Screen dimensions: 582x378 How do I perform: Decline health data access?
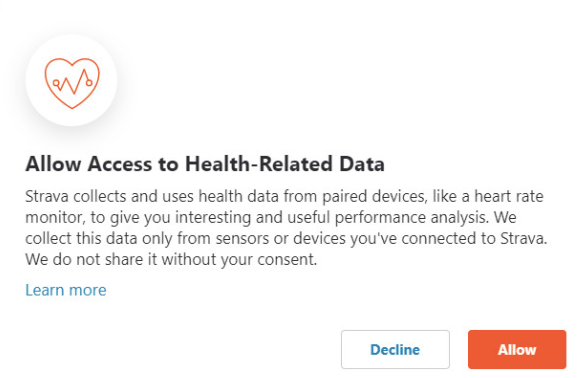pyautogui.click(x=395, y=349)
